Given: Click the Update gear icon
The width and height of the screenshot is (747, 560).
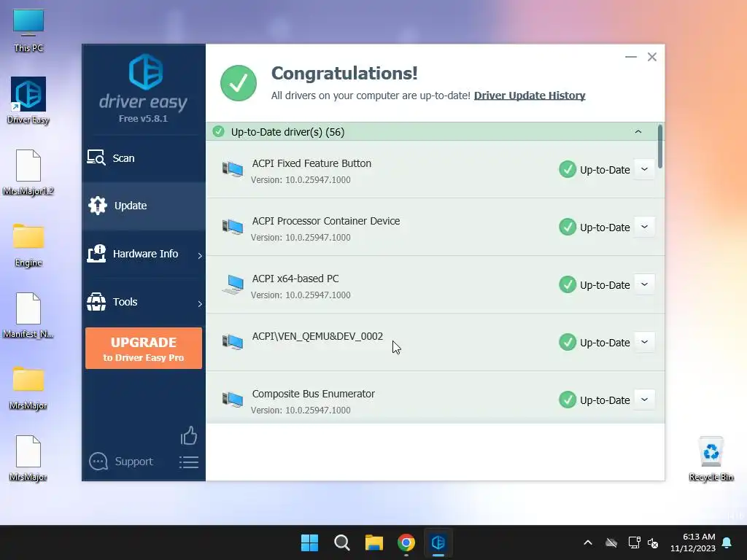Looking at the screenshot, I should [97, 205].
